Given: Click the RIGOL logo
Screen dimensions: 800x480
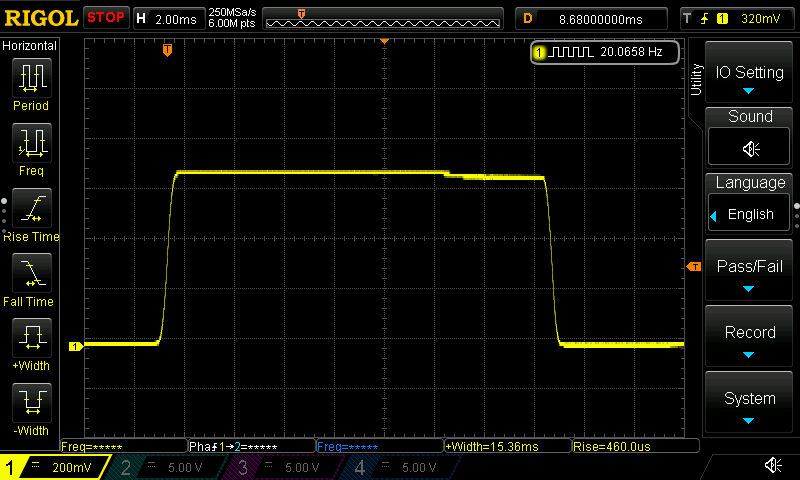Looking at the screenshot, I should 40,18.
